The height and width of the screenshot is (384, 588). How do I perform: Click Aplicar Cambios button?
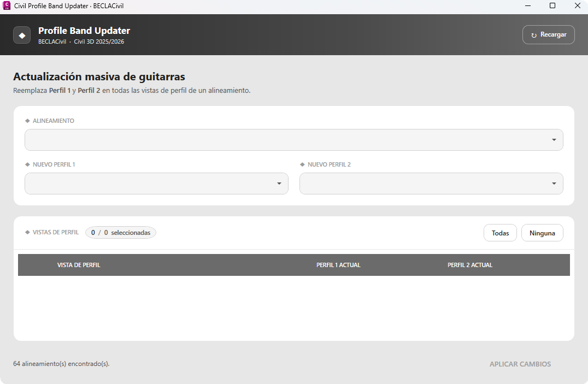pyautogui.click(x=520, y=364)
